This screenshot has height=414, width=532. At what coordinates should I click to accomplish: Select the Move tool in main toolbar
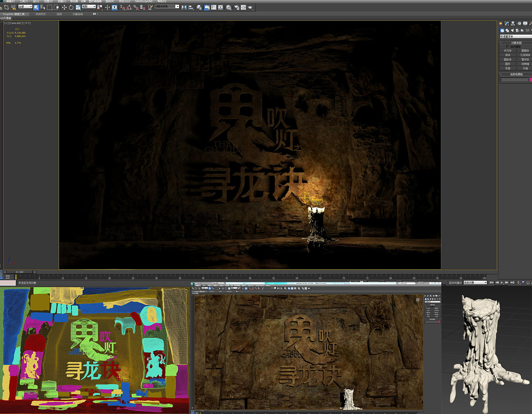(x=64, y=7)
